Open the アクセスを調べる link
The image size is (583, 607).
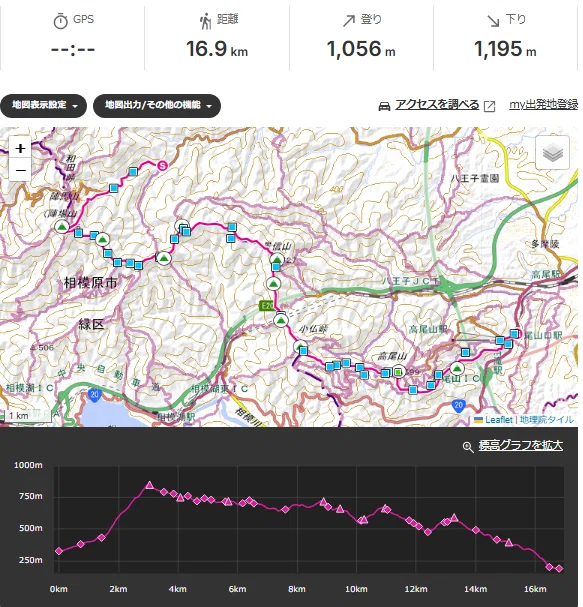coord(437,105)
